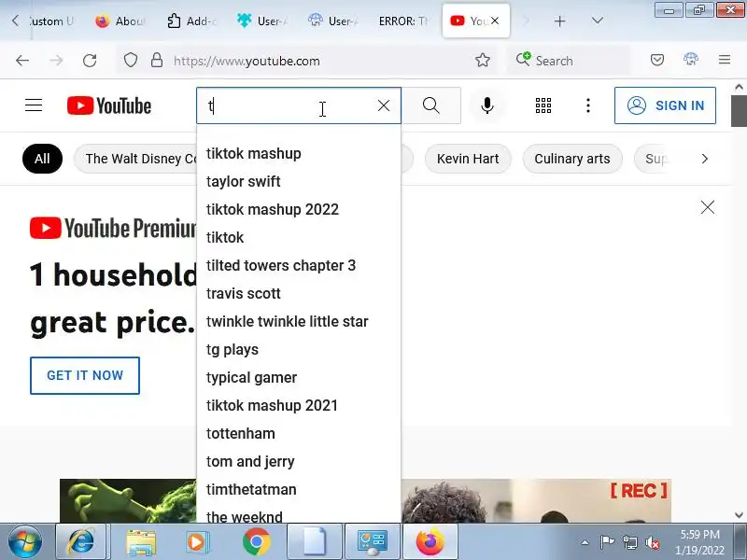
Task: Clear the YouTube search box text
Action: [384, 105]
